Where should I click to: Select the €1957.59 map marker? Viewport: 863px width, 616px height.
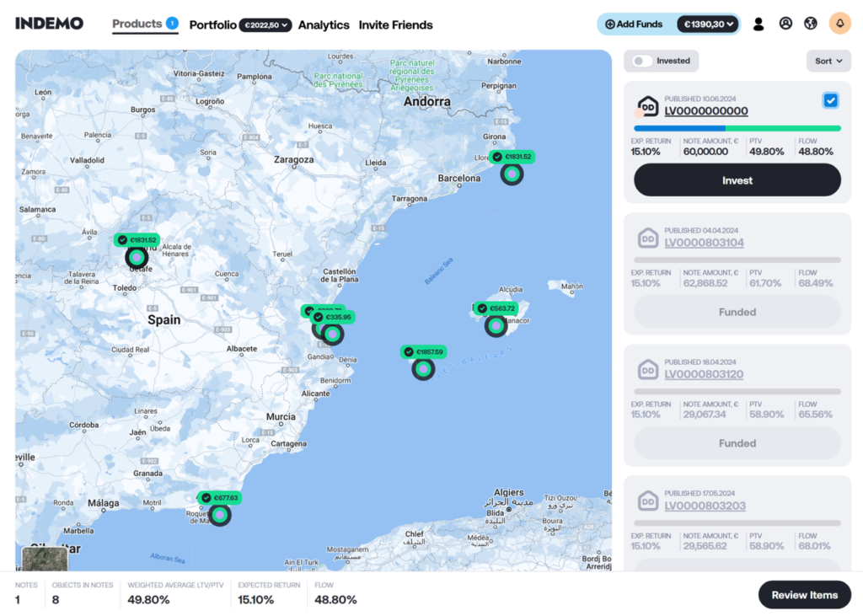click(x=424, y=368)
